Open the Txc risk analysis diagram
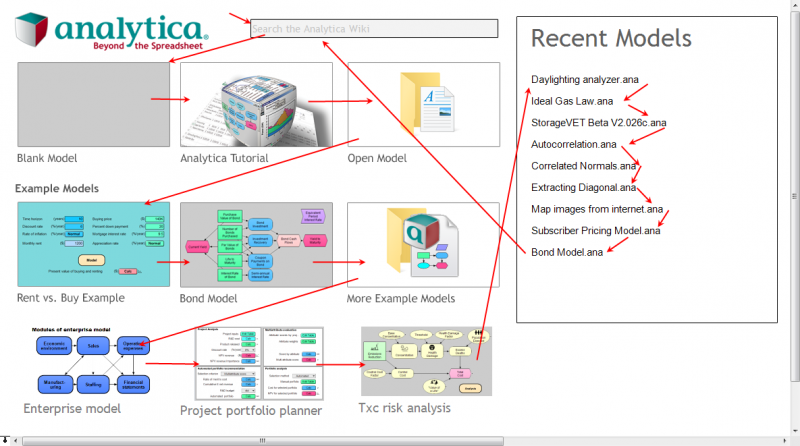The width and height of the screenshot is (800, 446). point(427,361)
